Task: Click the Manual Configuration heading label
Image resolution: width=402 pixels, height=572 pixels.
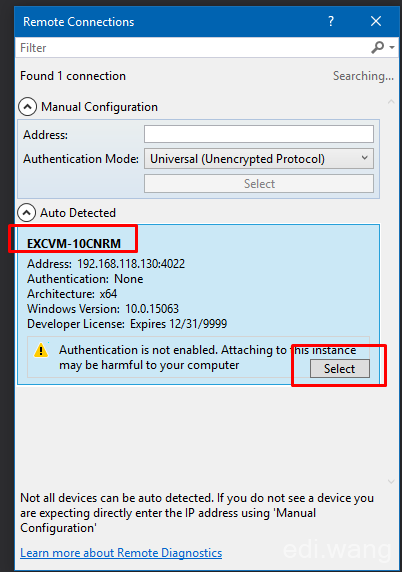Action: tap(99, 107)
